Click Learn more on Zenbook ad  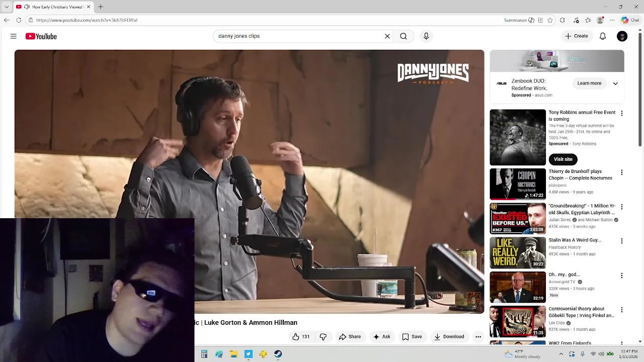pos(589,83)
